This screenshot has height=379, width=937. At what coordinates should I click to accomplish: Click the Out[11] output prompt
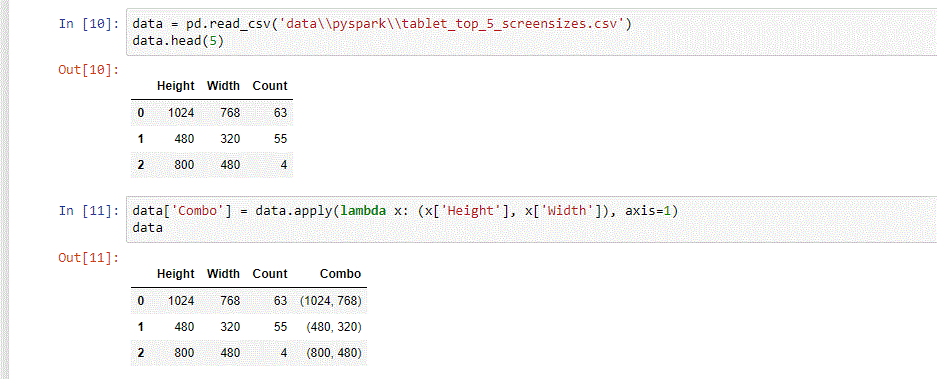pyautogui.click(x=89, y=258)
